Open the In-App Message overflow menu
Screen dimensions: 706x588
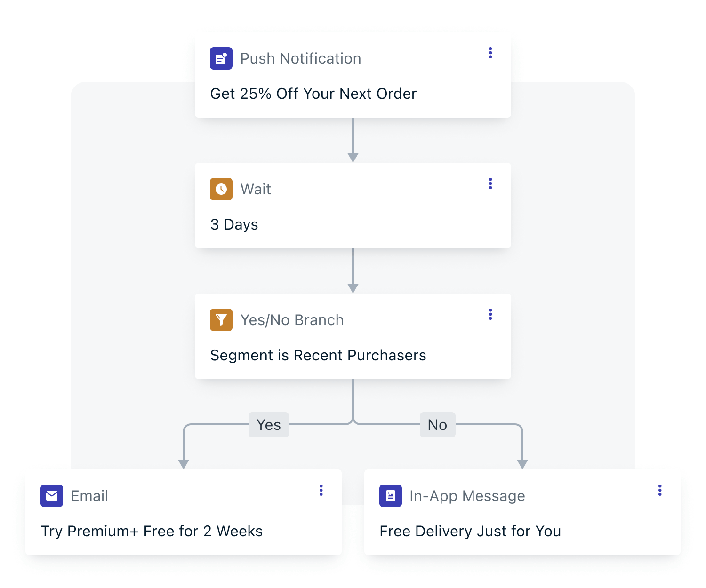point(660,490)
